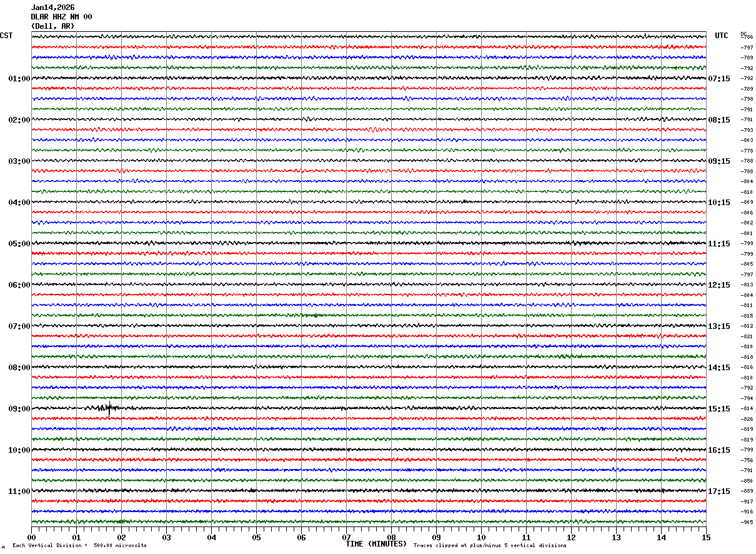This screenshot has width=756, height=554.
Task: Click the 14:15 UTC time label
Action: click(x=719, y=368)
